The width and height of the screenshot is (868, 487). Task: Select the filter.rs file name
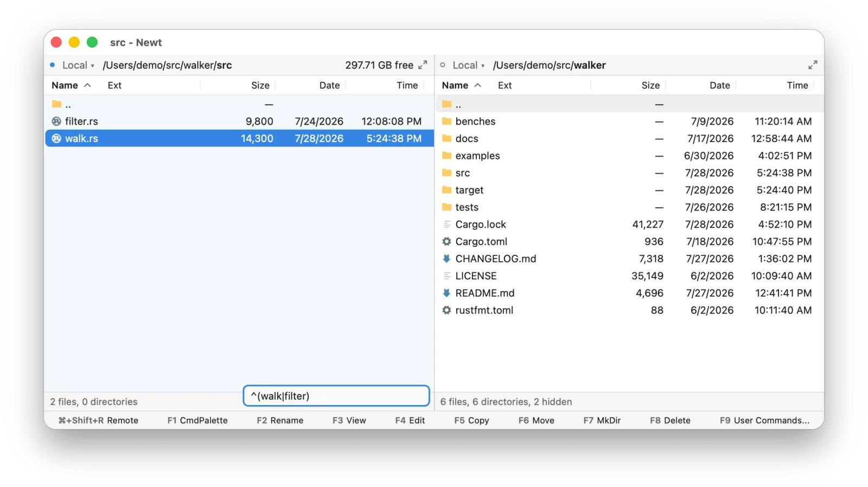tap(81, 121)
